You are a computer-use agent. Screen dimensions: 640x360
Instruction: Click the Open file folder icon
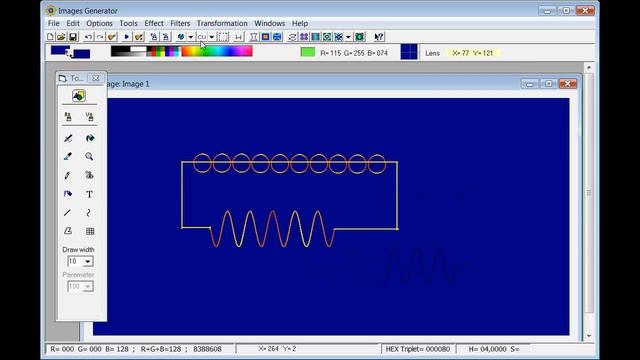[61, 37]
